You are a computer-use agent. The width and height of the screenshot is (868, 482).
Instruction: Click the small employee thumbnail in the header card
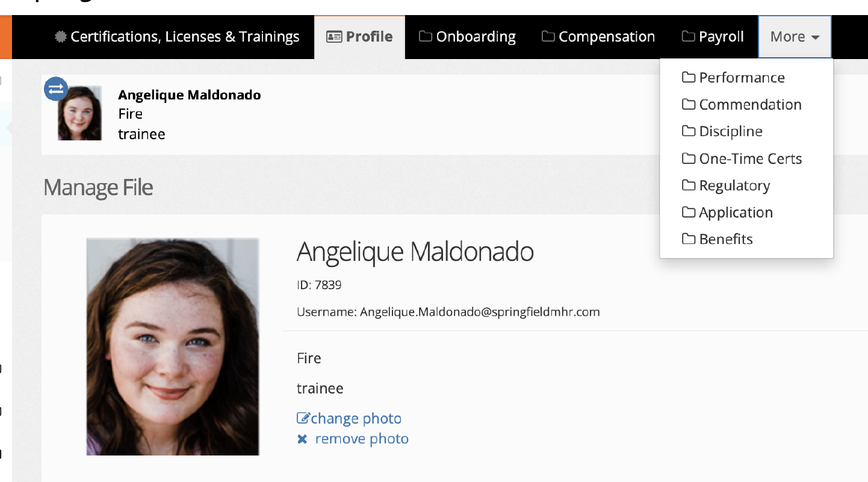tap(79, 113)
